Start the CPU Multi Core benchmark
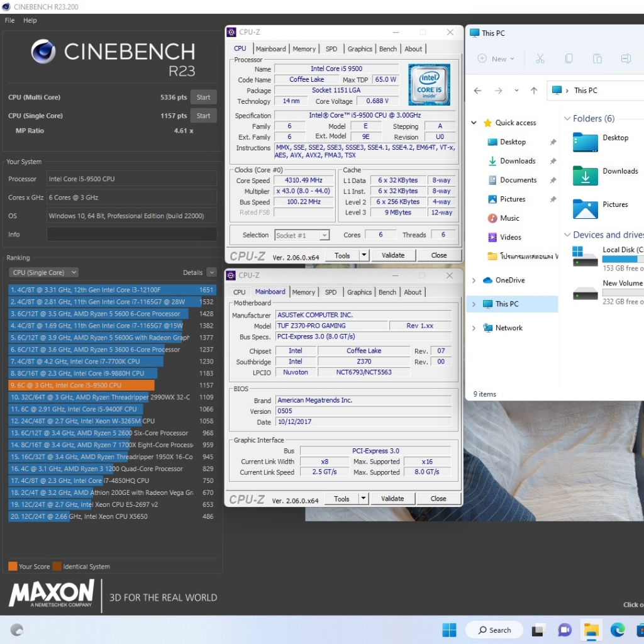Image resolution: width=644 pixels, height=644 pixels. (x=203, y=97)
